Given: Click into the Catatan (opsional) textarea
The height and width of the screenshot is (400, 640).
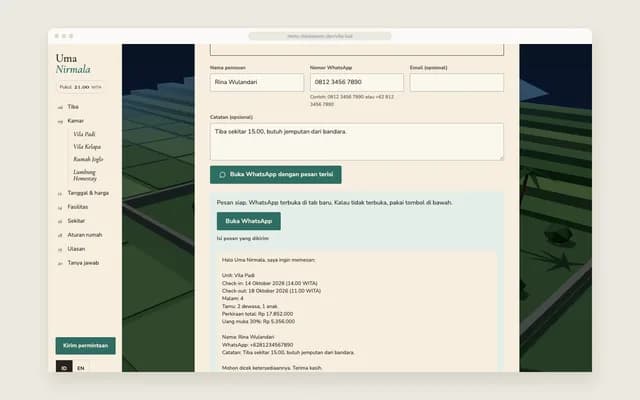Looking at the screenshot, I should (x=357, y=142).
